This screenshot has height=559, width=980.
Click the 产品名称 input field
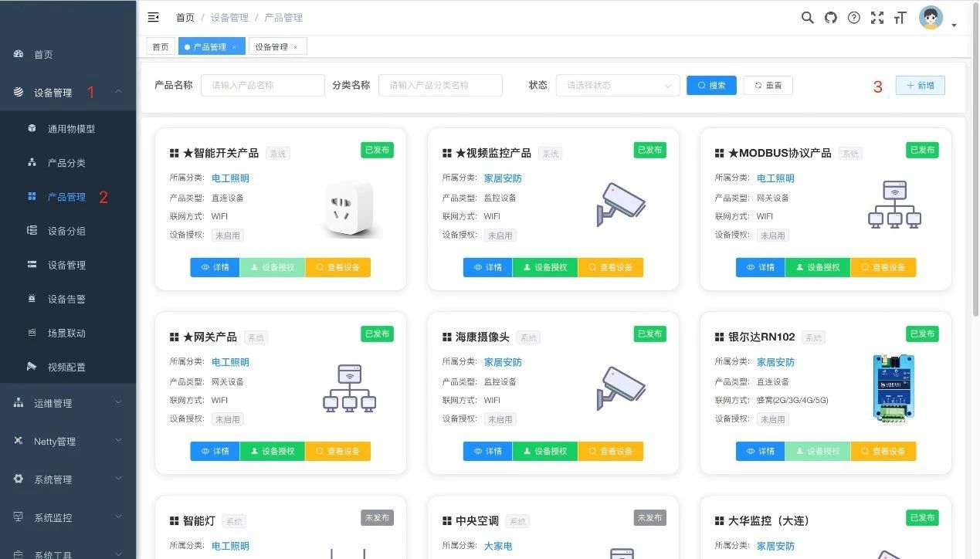[263, 86]
